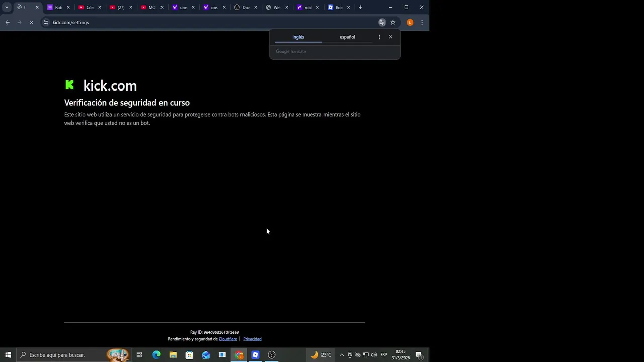Open a new browser tab
The width and height of the screenshot is (644, 362).
[360, 7]
